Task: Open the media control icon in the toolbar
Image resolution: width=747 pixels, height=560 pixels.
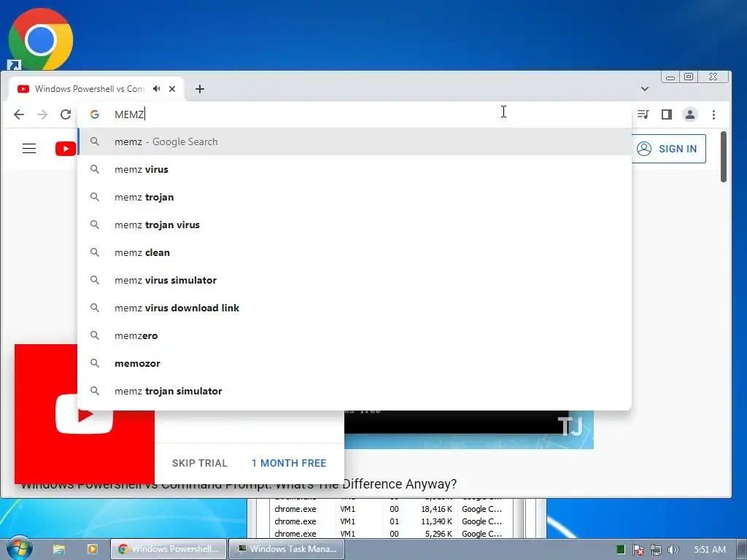Action: 643,114
